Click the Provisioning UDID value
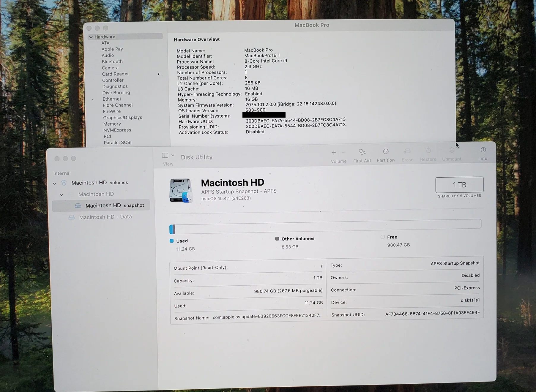 (x=296, y=125)
